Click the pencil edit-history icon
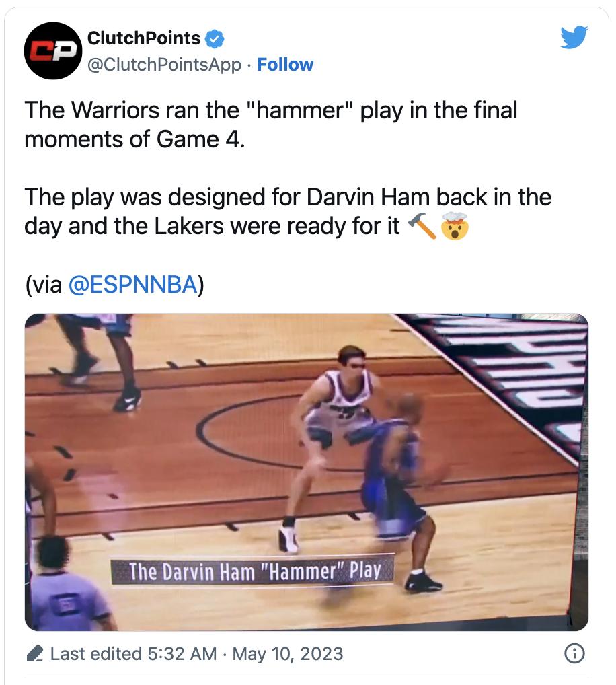 pyautogui.click(x=36, y=654)
